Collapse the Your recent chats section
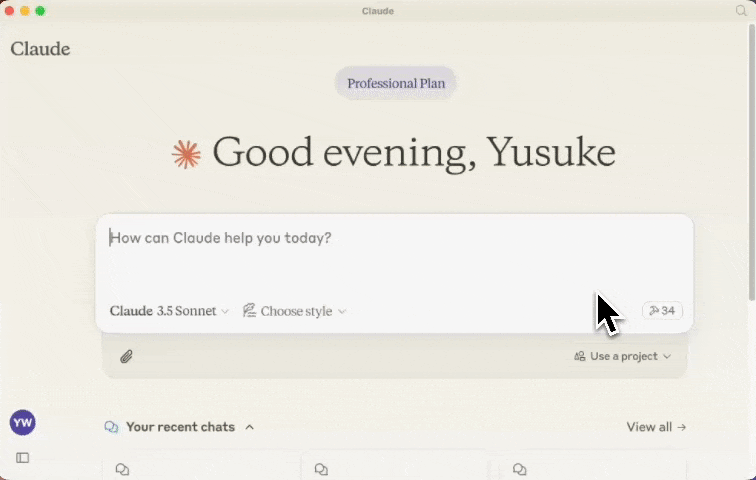The width and height of the screenshot is (756, 480). (x=249, y=427)
